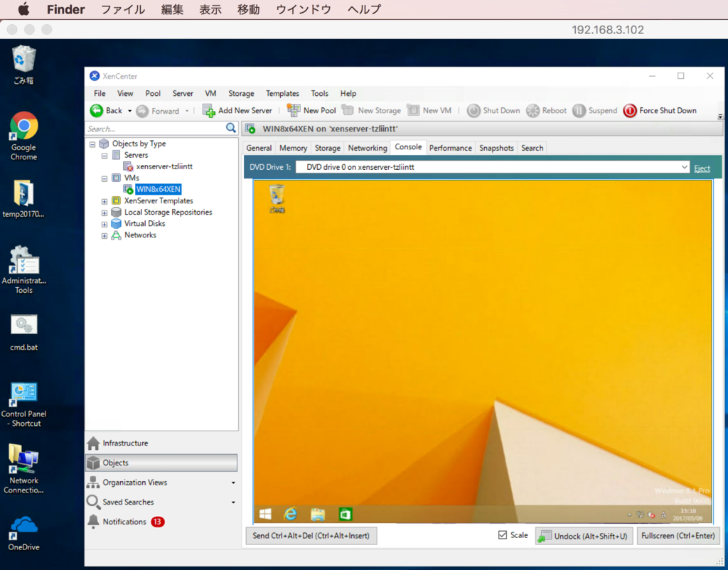Click the Reboot toolbar icon

[x=532, y=110]
